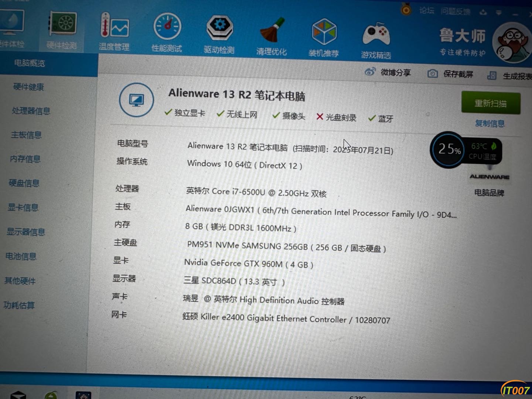This screenshot has height=399, width=532.
Task: Open the 驱动检测 driver detection module
Action: pos(219,35)
